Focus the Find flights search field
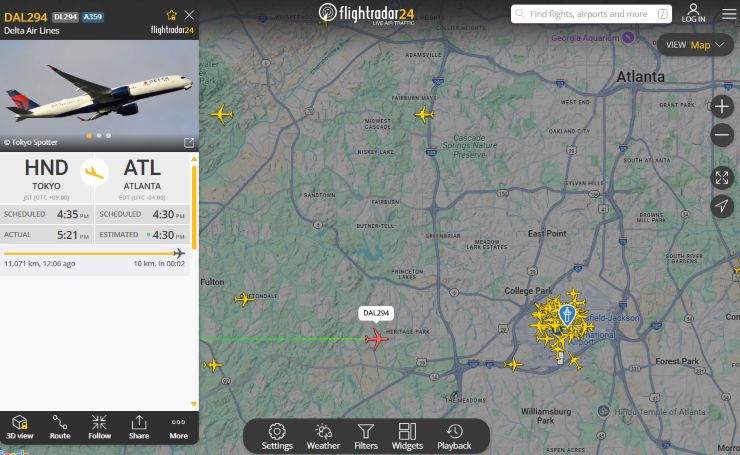Image resolution: width=740 pixels, height=455 pixels. (591, 14)
